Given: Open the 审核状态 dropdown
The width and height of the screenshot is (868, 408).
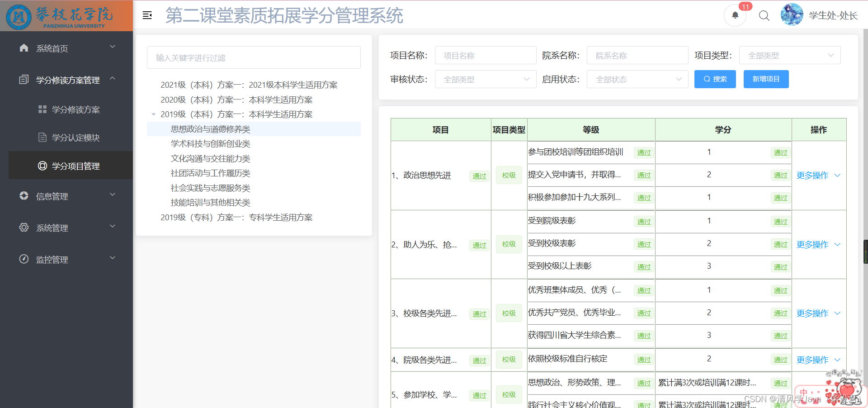Looking at the screenshot, I should 486,79.
